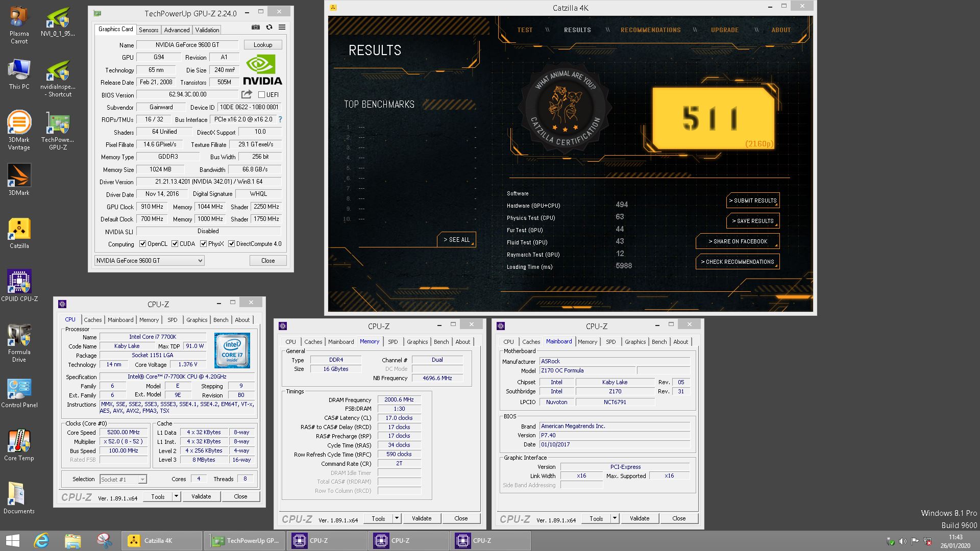Image resolution: width=980 pixels, height=551 pixels.
Task: Click SUBMIT RESULTS in Catzilla
Action: coord(753,201)
